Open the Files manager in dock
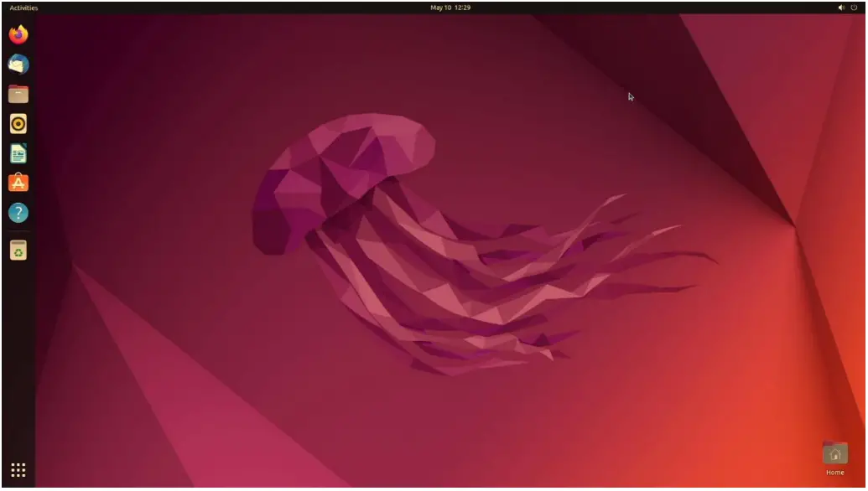 coord(18,94)
